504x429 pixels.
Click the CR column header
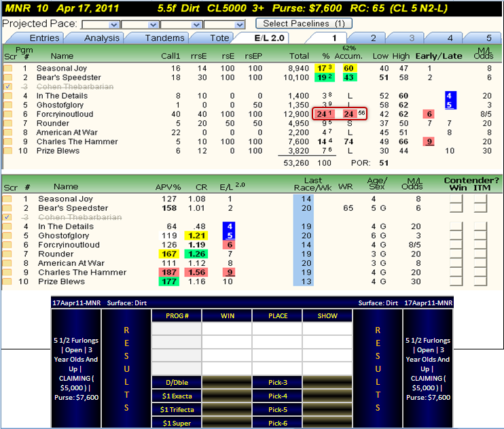[201, 187]
